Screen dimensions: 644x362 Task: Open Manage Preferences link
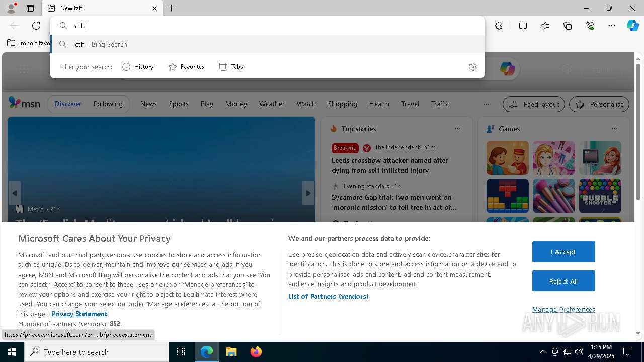click(563, 309)
